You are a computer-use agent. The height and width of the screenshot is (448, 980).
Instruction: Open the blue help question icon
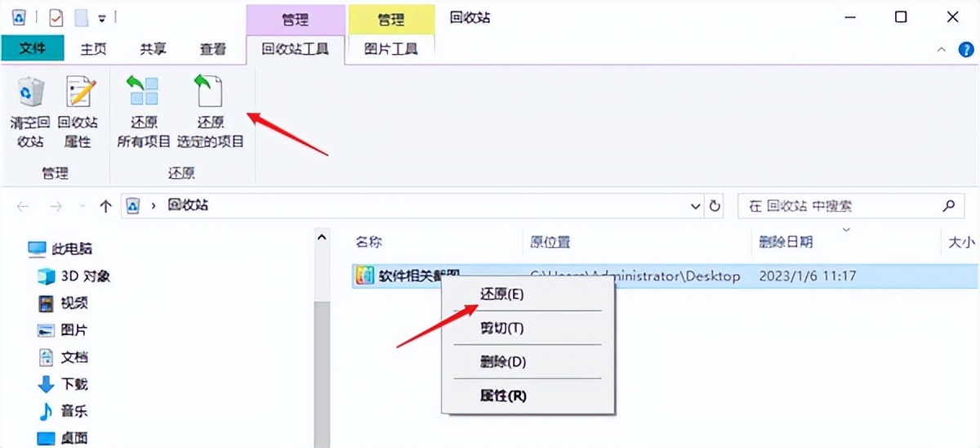coord(964,50)
